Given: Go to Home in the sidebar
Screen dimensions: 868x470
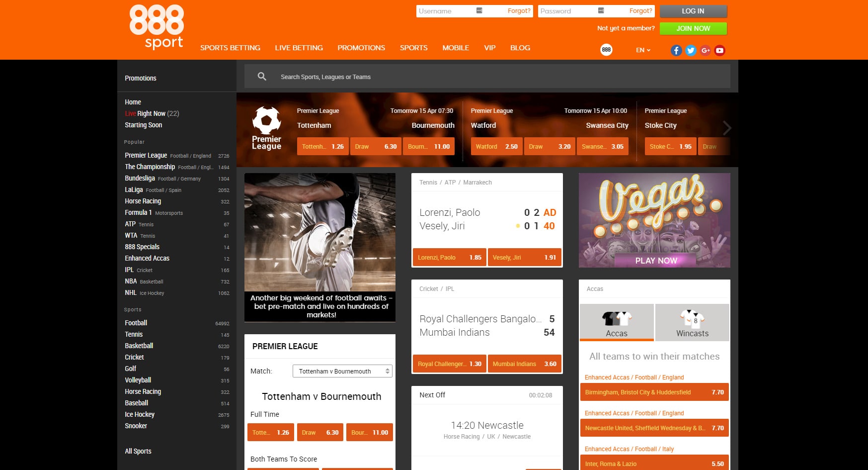Looking at the screenshot, I should click(x=133, y=102).
